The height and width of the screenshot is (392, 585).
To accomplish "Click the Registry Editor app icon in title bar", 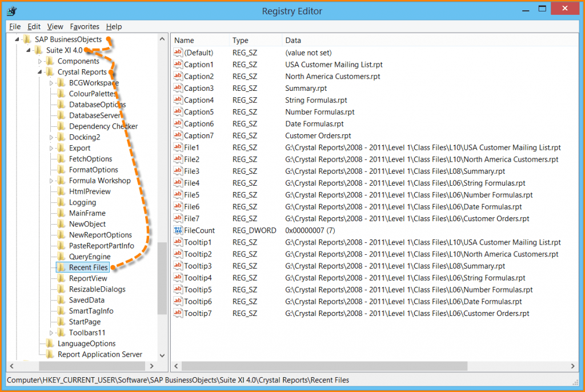I will coord(11,11).
